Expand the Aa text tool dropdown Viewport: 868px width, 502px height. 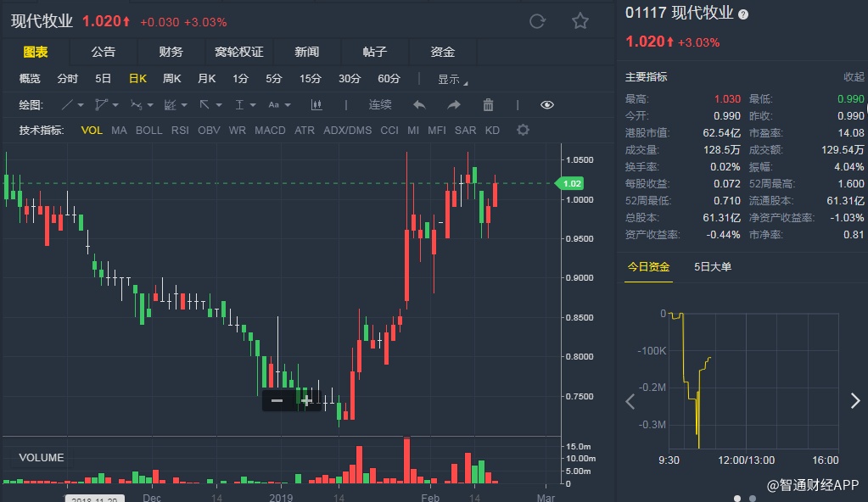(x=288, y=105)
